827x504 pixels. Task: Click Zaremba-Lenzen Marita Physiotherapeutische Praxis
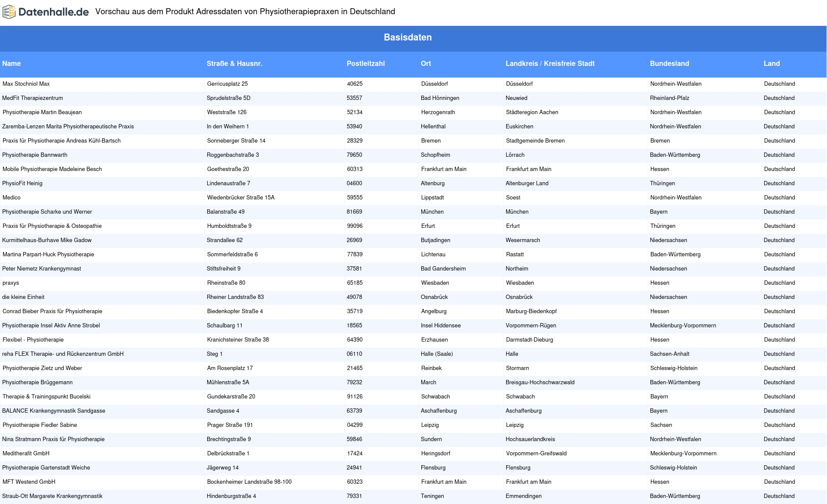coord(68,127)
